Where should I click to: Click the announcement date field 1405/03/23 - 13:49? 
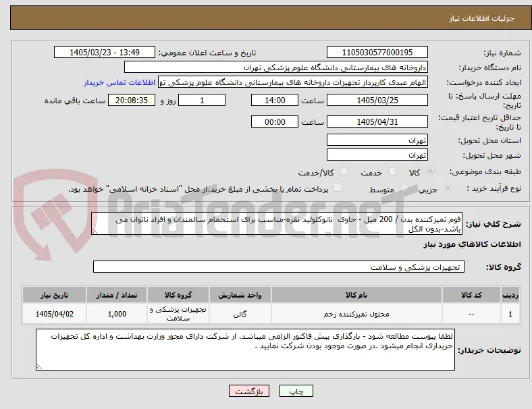105,52
